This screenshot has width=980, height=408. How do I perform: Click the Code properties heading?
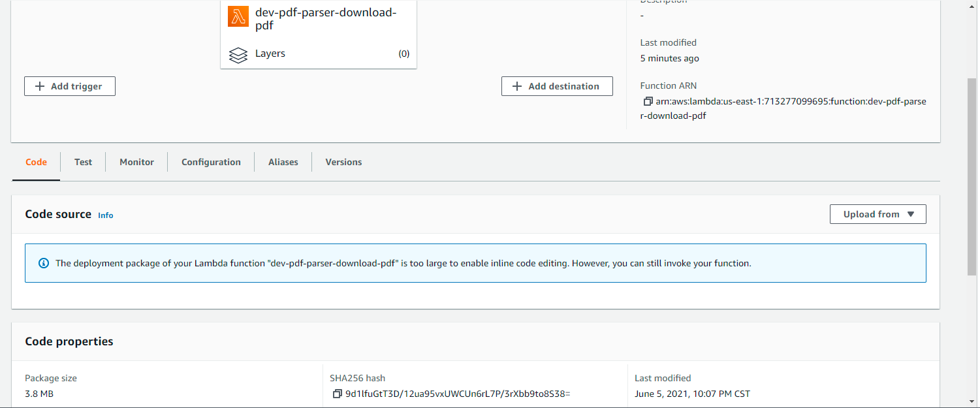pos(69,341)
